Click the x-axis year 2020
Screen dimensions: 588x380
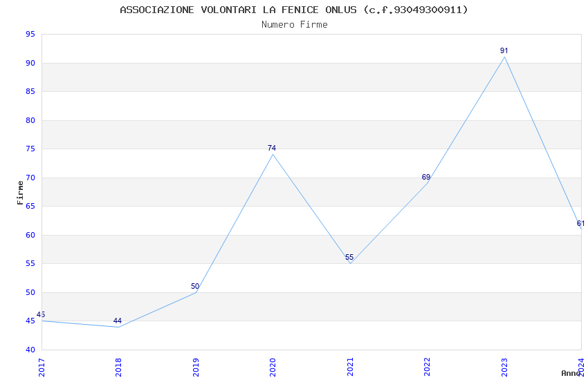(x=273, y=367)
